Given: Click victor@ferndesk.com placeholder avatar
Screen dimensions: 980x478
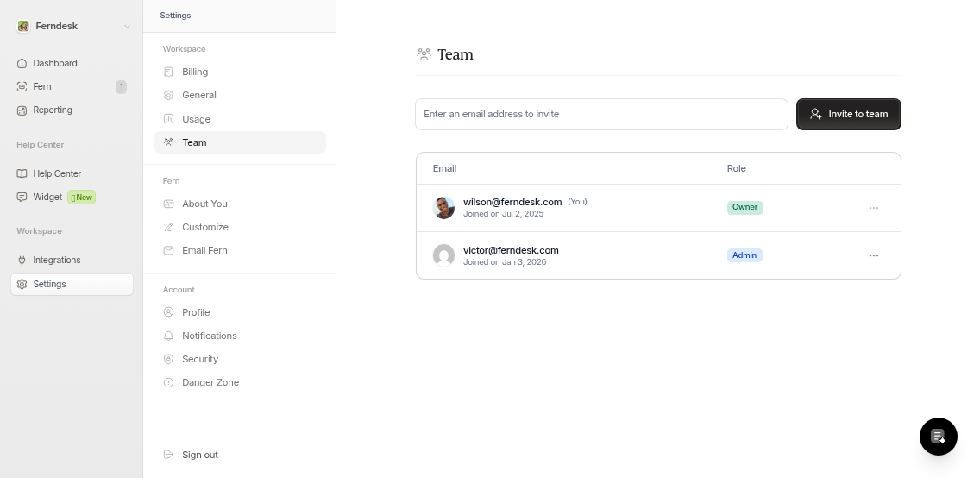Looking at the screenshot, I should [x=443, y=255].
